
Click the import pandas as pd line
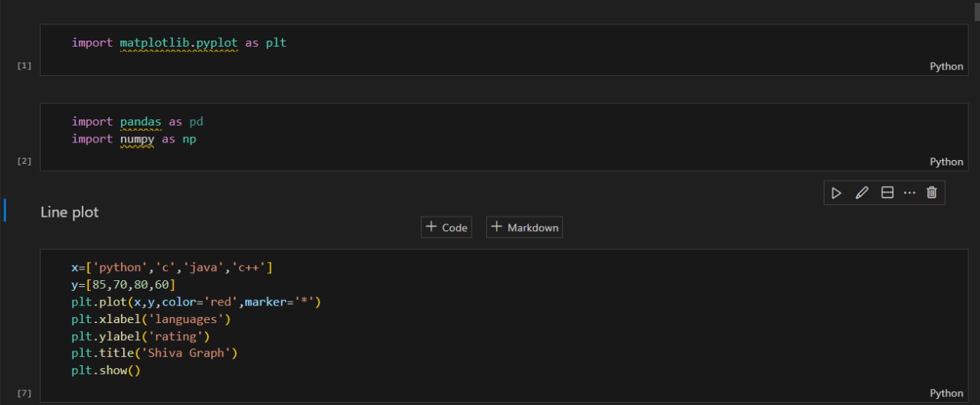138,122
